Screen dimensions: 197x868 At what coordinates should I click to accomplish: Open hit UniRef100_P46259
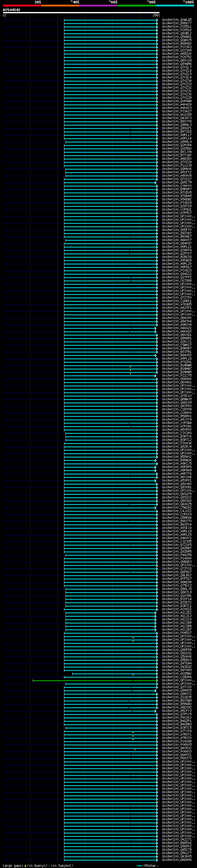tap(177, 555)
